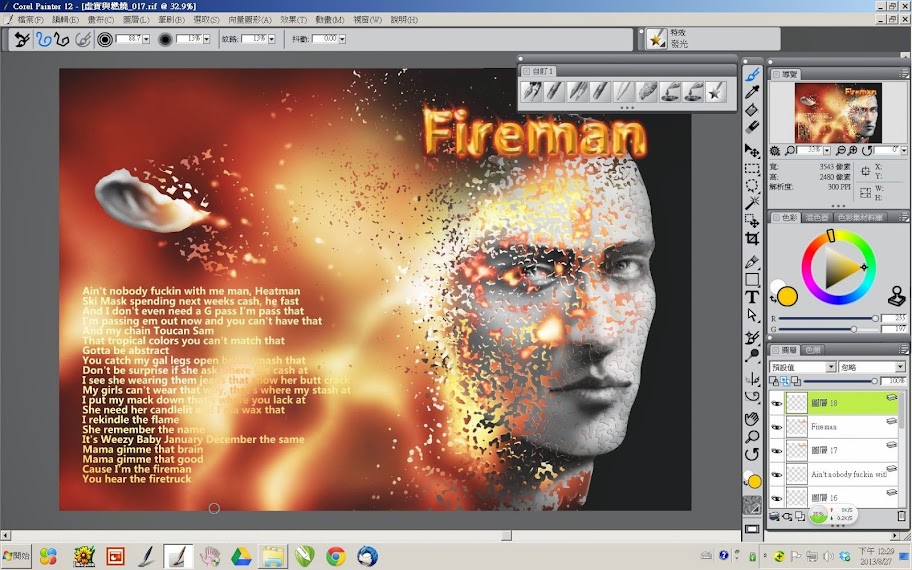Open the 編輯(E) menu

pos(65,20)
